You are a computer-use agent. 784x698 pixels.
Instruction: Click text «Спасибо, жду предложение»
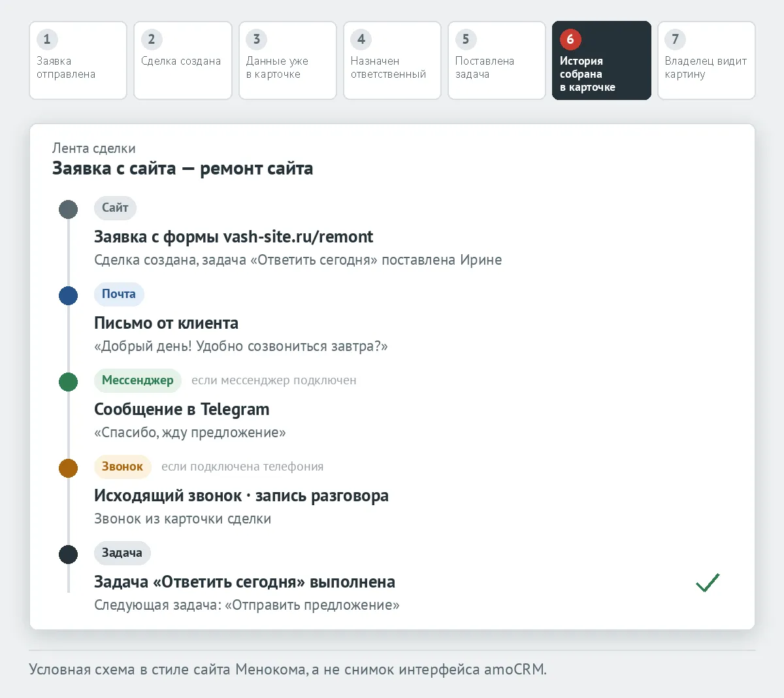190,433
